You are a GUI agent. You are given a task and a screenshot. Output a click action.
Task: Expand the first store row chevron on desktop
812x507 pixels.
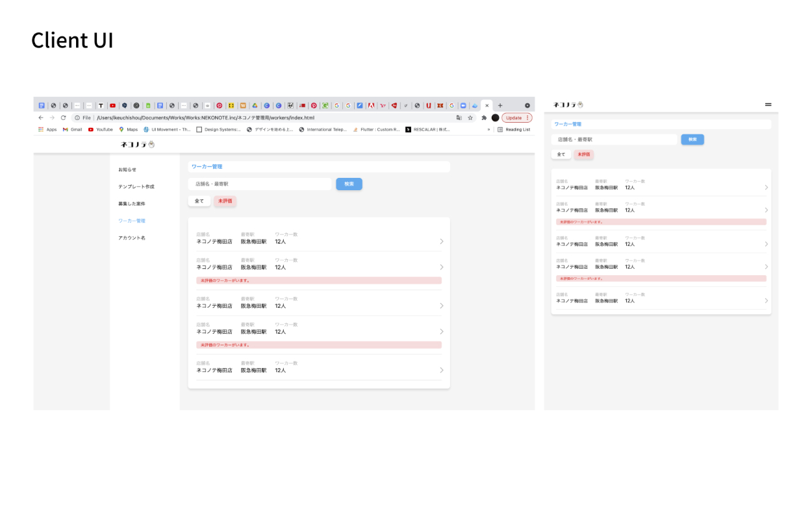(x=442, y=241)
